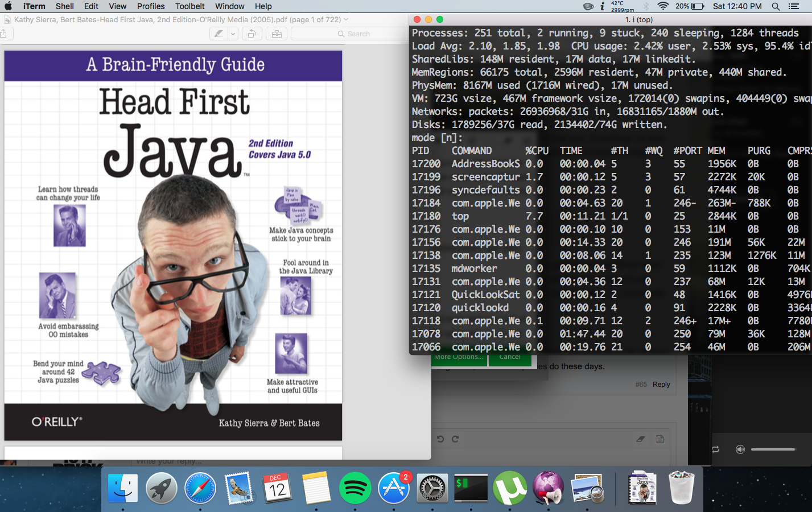Click the Rotate page icon in Preview toolbar
The image size is (812, 512).
tap(252, 34)
